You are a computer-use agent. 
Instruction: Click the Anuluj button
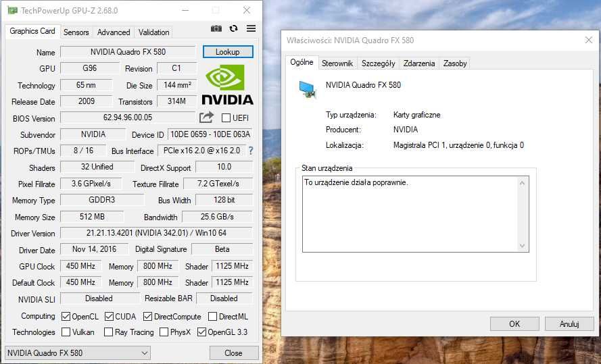click(569, 323)
